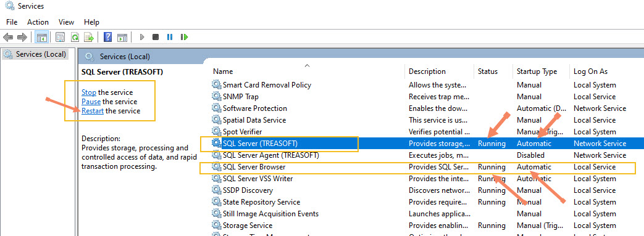Image resolution: width=644 pixels, height=236 pixels.
Task: Select Services (Local) in the console tree
Action: click(x=35, y=54)
